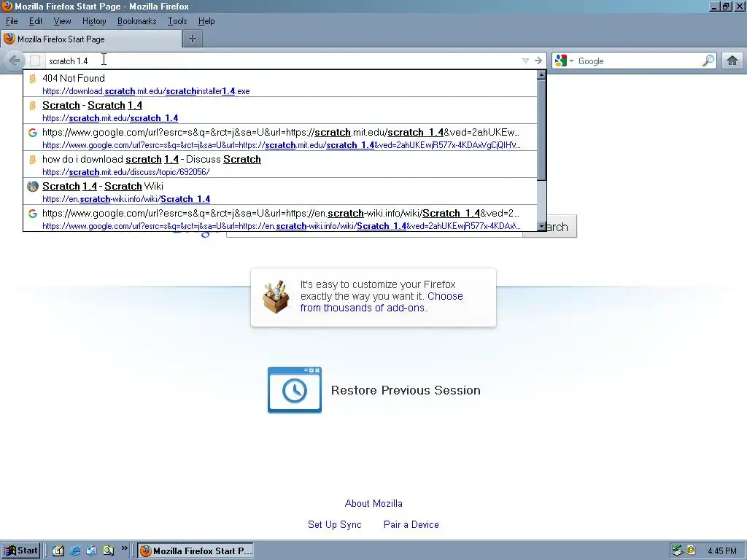Screen dimensions: 747x560
Task: Open the File menu
Action: (12, 21)
